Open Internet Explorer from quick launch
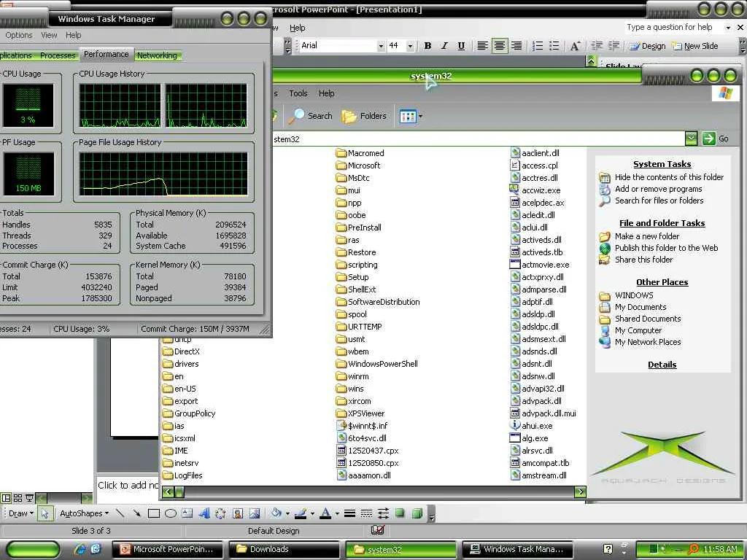Screen dimensions: 747x560 pos(80,549)
